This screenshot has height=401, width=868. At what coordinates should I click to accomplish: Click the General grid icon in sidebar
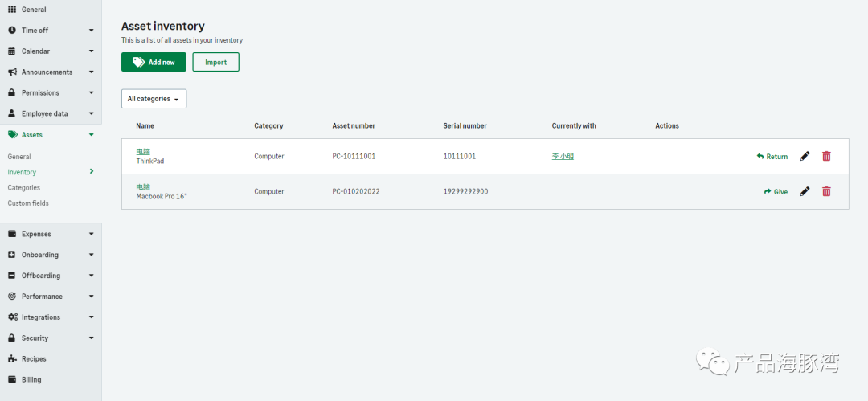click(12, 10)
